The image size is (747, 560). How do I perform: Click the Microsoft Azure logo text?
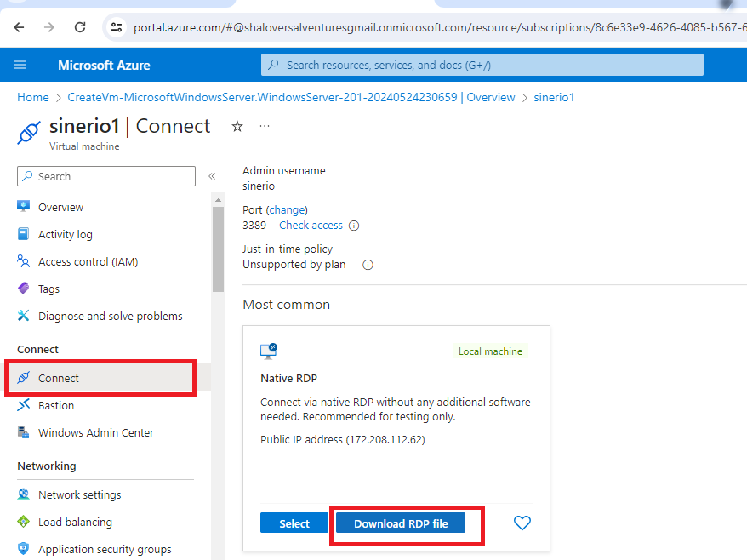coord(104,65)
